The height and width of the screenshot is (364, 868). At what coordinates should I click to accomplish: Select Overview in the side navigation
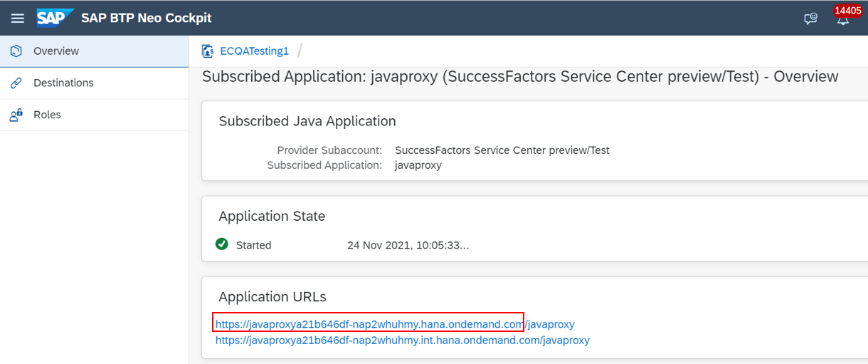tap(94, 51)
